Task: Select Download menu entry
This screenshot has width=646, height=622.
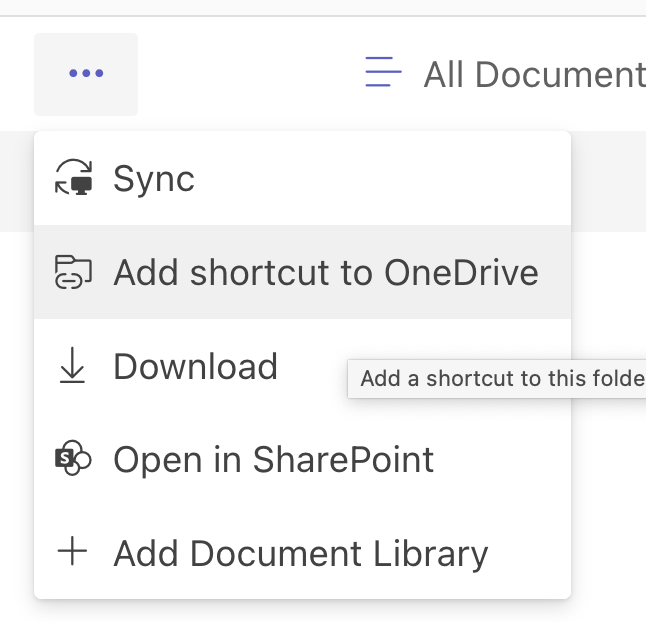Action: tap(302, 365)
